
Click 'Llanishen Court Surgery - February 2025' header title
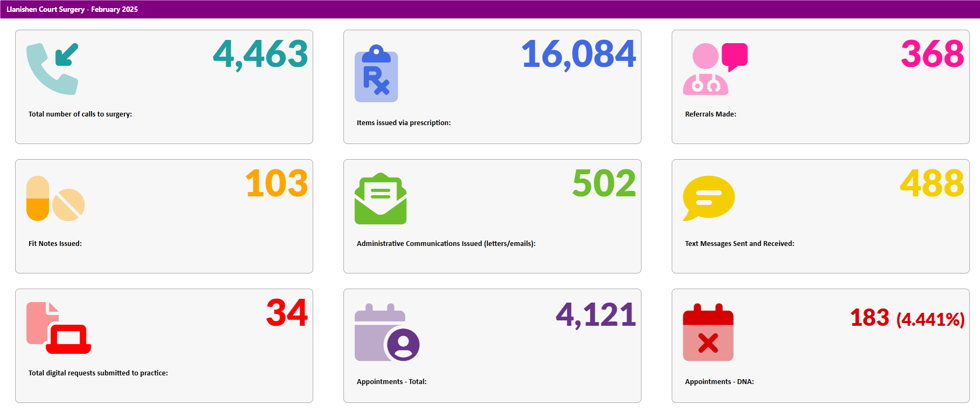pos(72,9)
